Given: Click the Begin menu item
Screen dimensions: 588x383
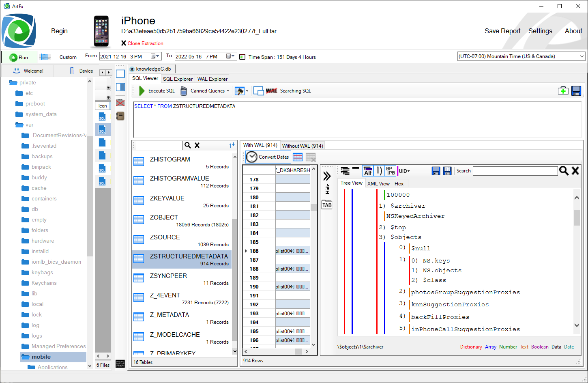Looking at the screenshot, I should coord(59,31).
